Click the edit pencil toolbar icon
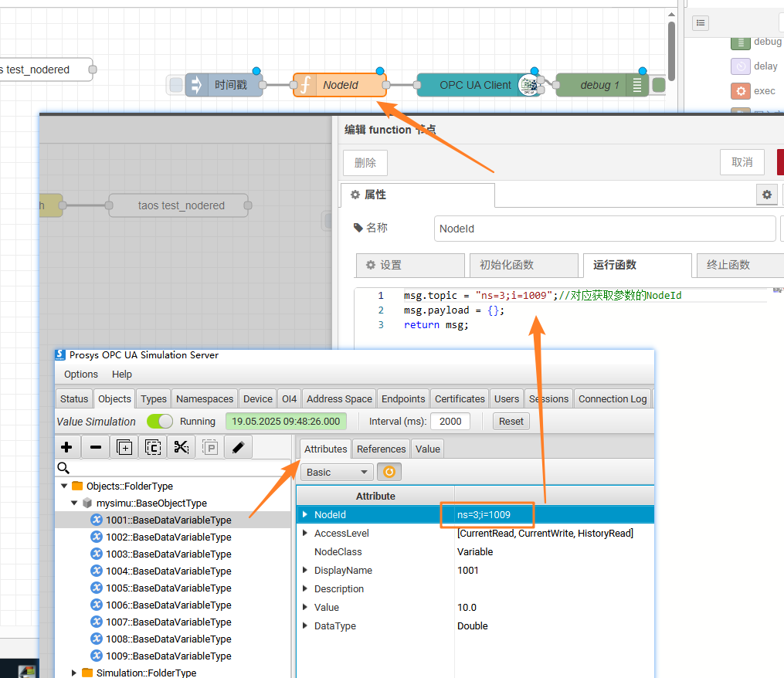This screenshot has height=678, width=784. coord(238,447)
